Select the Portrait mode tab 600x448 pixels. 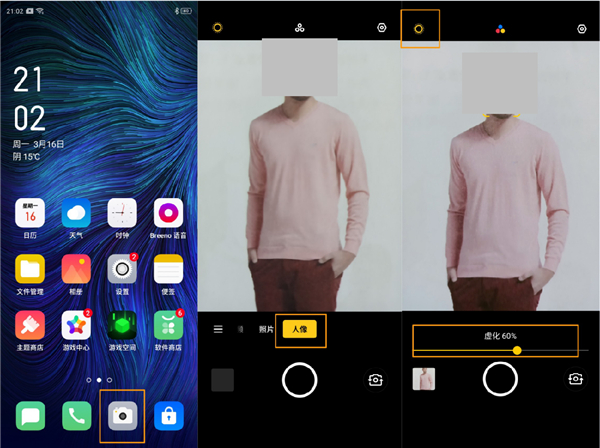coord(300,329)
